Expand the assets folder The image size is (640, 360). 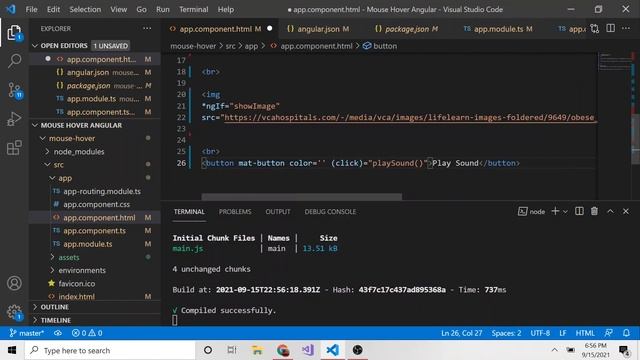pyautogui.click(x=52, y=257)
